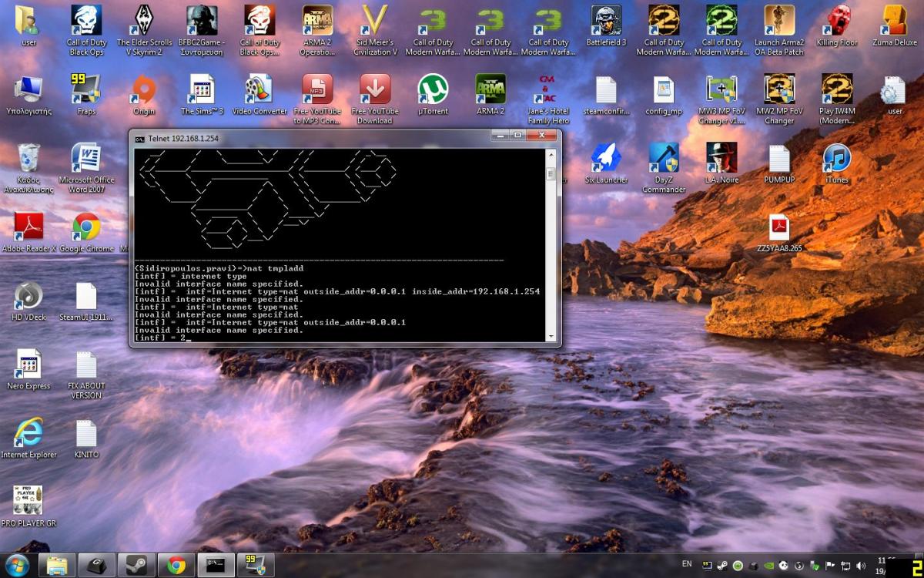Open the Recycle Bin (Κάδος Ανακύκλωσης)
This screenshot has height=578, width=924.
[x=28, y=167]
